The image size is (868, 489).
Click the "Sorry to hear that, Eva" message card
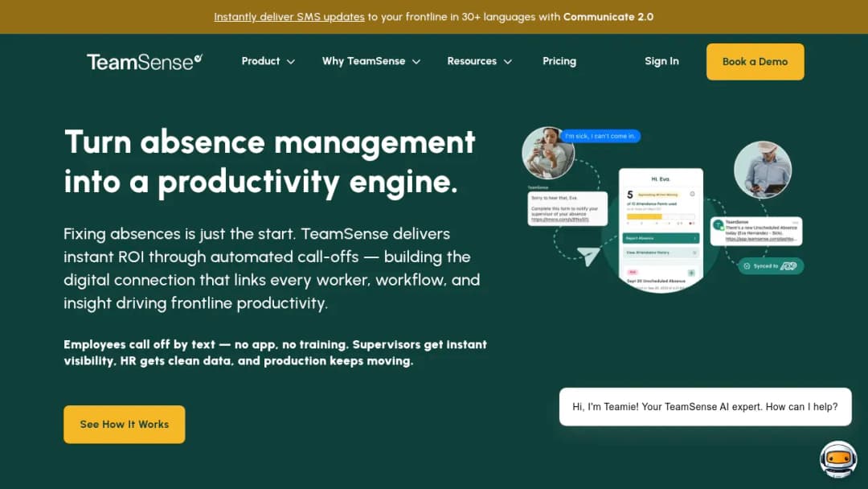tap(567, 208)
